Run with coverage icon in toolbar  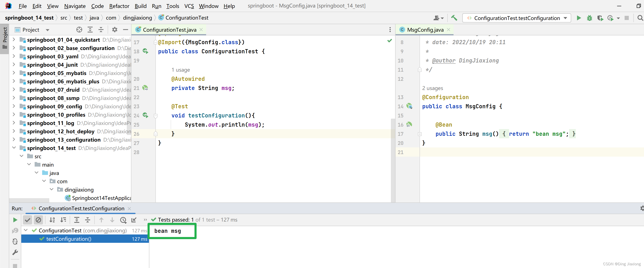600,18
